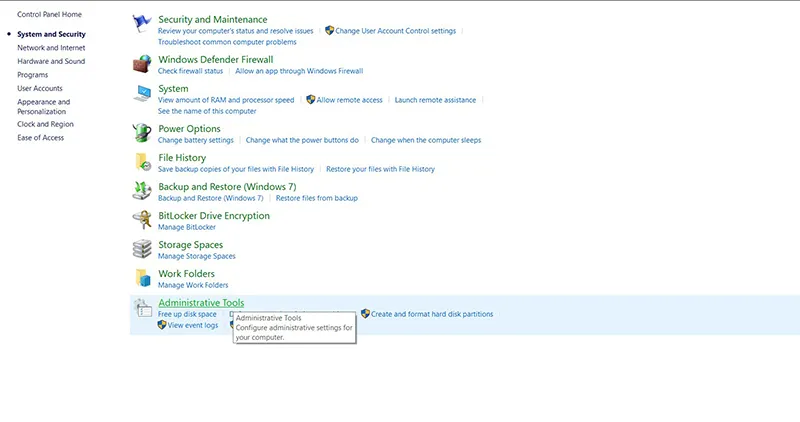Open Change User Account Control settings
The height and width of the screenshot is (422, 800).
click(x=395, y=31)
